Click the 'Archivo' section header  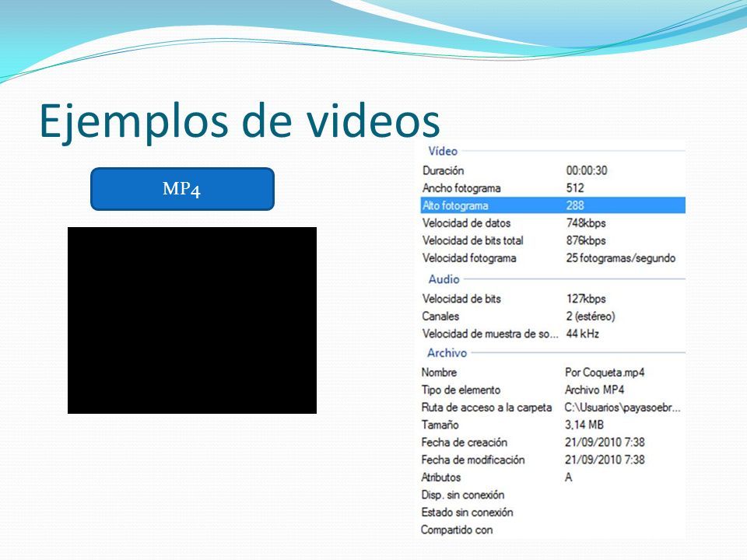point(447,353)
